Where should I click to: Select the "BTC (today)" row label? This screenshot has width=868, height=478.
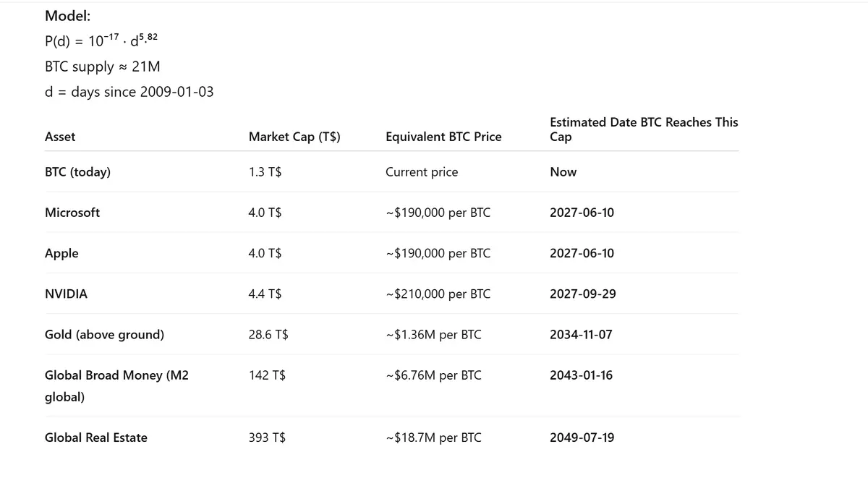point(77,172)
